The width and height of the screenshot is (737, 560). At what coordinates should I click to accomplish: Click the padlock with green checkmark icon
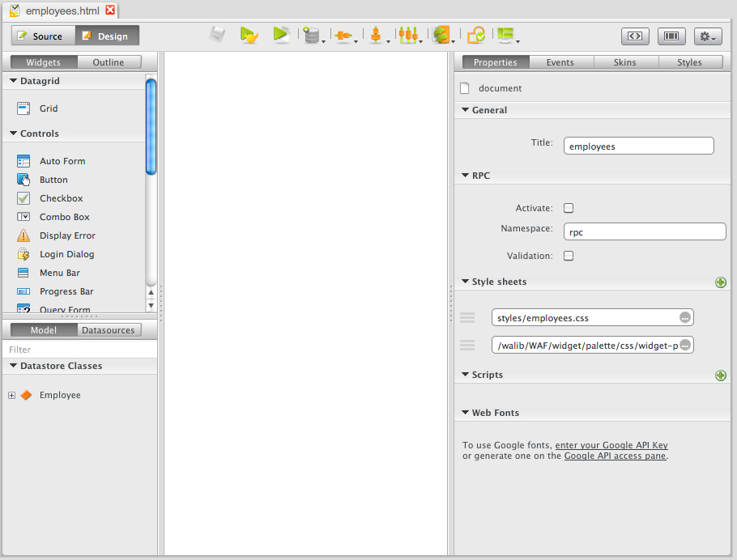pos(476,35)
